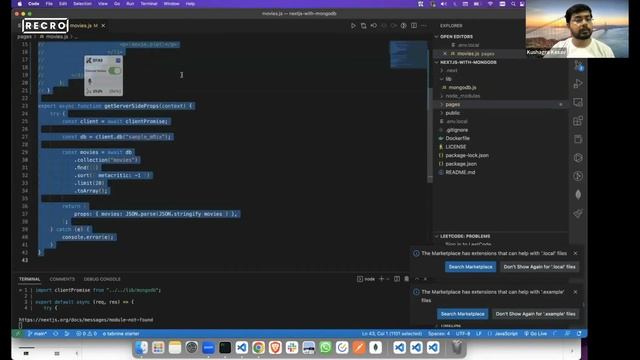The height and width of the screenshot is (360, 640).
Task: Click Search Marketplace for '.local' files
Action: (x=471, y=267)
